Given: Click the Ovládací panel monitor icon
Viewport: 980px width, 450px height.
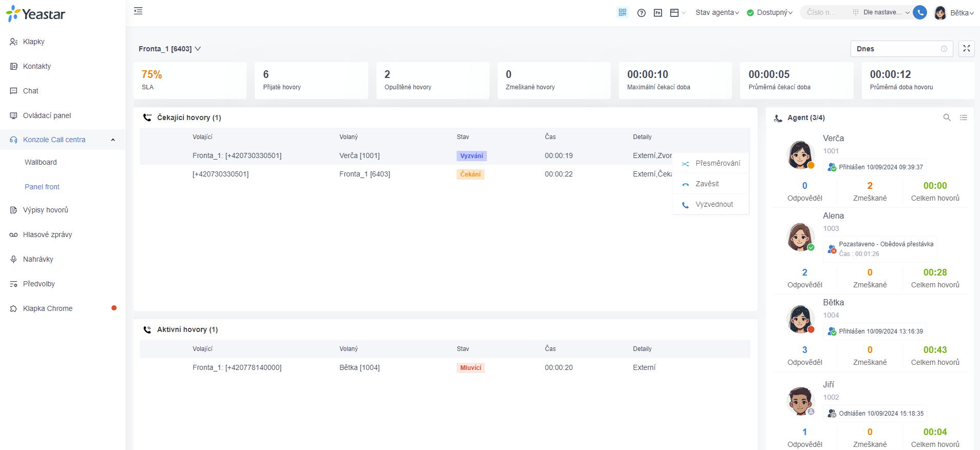Looking at the screenshot, I should [x=14, y=115].
